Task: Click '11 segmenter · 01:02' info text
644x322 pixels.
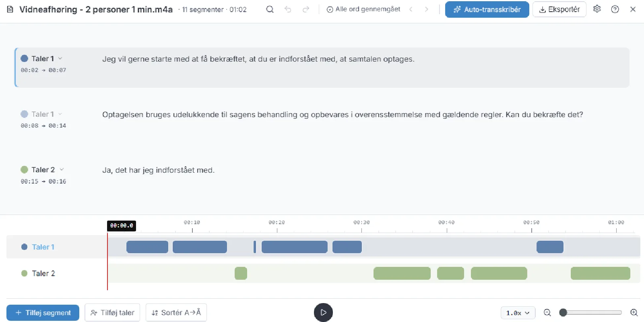Action: [214, 9]
